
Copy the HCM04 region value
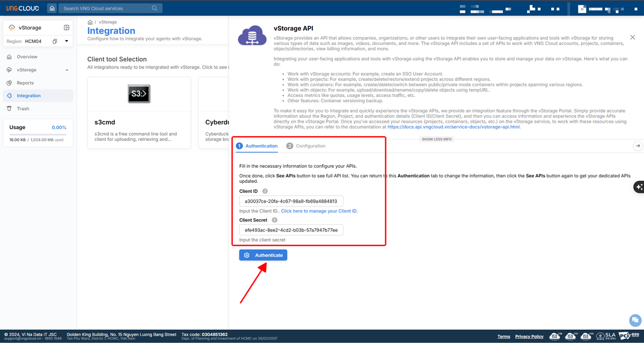tap(55, 41)
